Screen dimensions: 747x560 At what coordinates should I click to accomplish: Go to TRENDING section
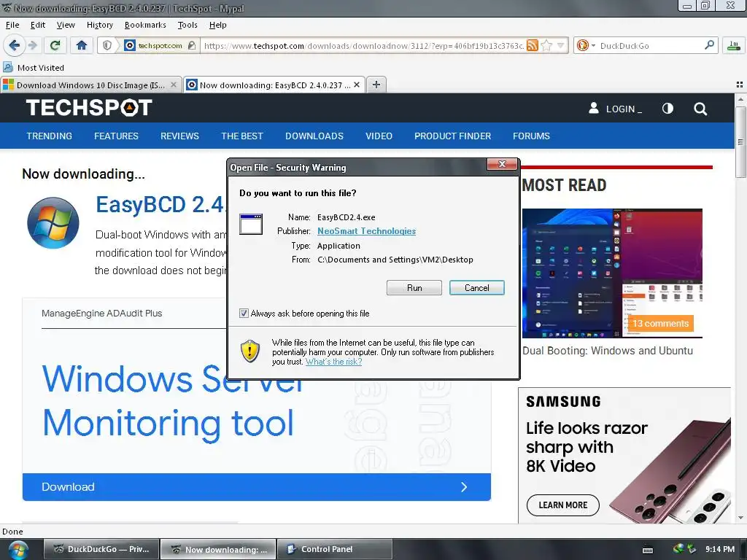click(49, 136)
